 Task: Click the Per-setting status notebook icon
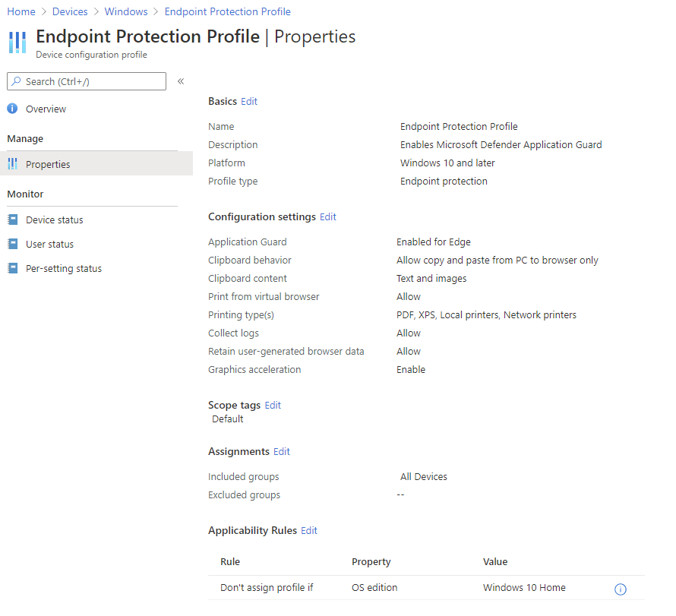click(12, 268)
